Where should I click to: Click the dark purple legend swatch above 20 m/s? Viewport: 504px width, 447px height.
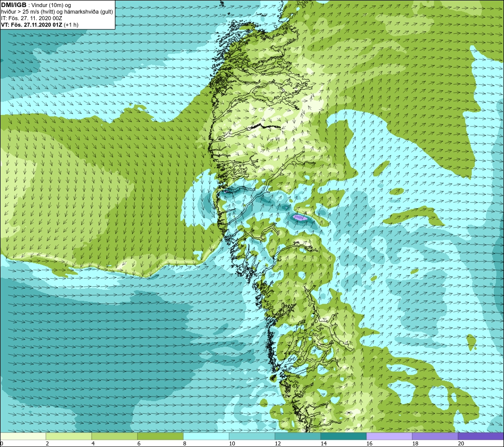[481, 436]
